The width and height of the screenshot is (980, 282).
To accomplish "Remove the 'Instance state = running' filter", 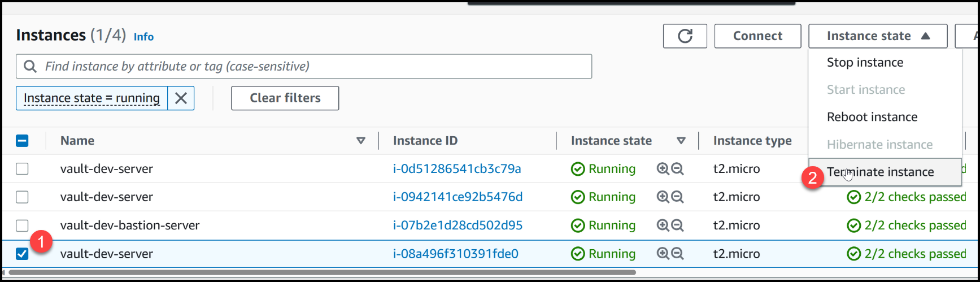I will point(181,98).
